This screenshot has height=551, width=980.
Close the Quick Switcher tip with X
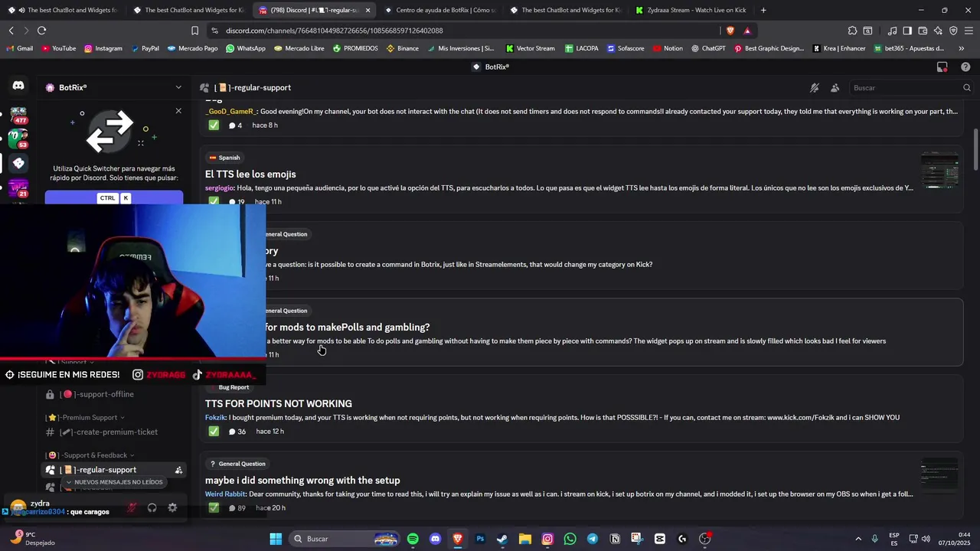pos(178,111)
